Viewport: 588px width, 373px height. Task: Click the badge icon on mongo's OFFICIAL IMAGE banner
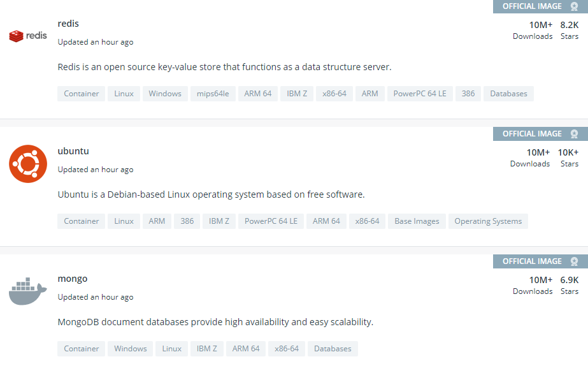[x=575, y=261]
